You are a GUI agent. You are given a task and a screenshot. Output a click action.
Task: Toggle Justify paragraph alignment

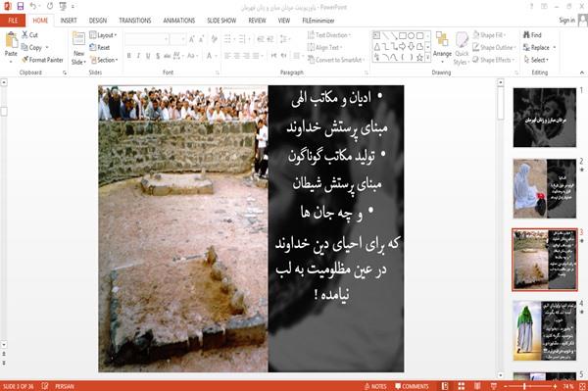pos(256,56)
